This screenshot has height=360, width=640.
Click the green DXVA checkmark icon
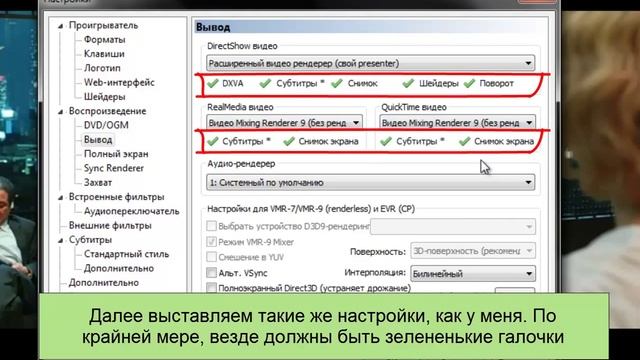click(213, 83)
